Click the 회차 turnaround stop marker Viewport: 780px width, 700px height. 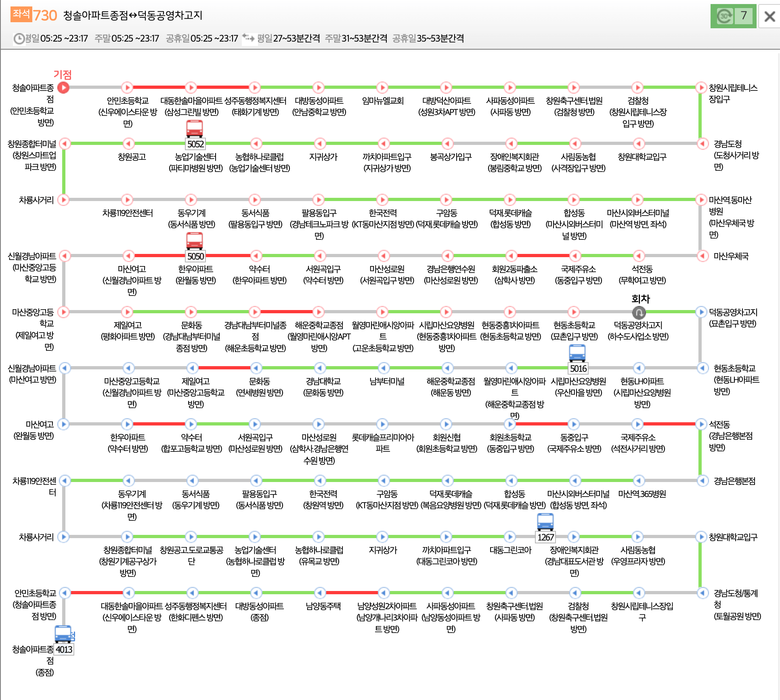click(638, 312)
